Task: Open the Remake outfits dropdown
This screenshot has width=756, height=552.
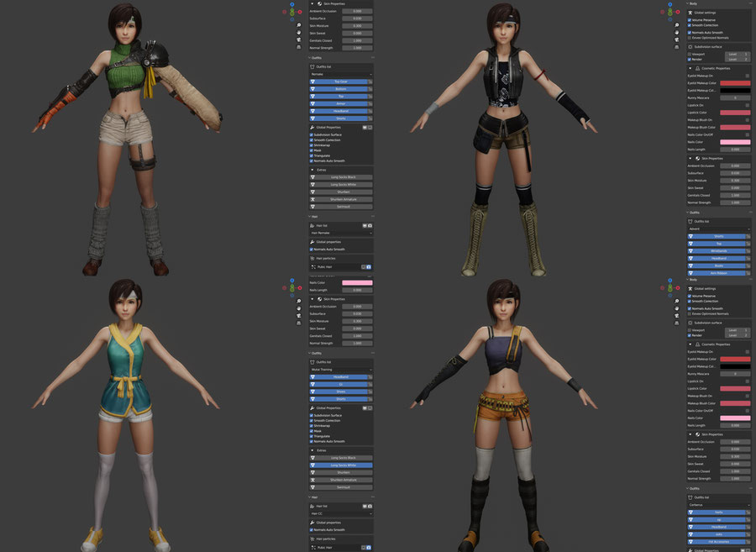Action: (341, 74)
